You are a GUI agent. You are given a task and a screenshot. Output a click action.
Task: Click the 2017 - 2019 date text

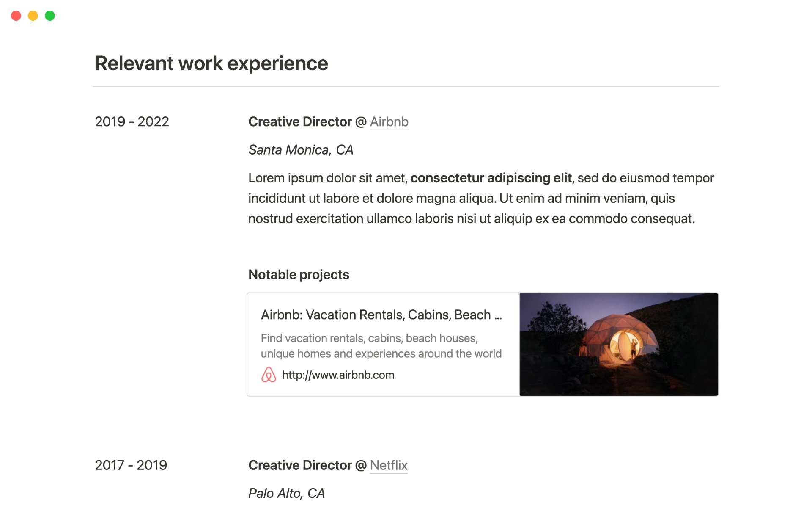pyautogui.click(x=131, y=465)
